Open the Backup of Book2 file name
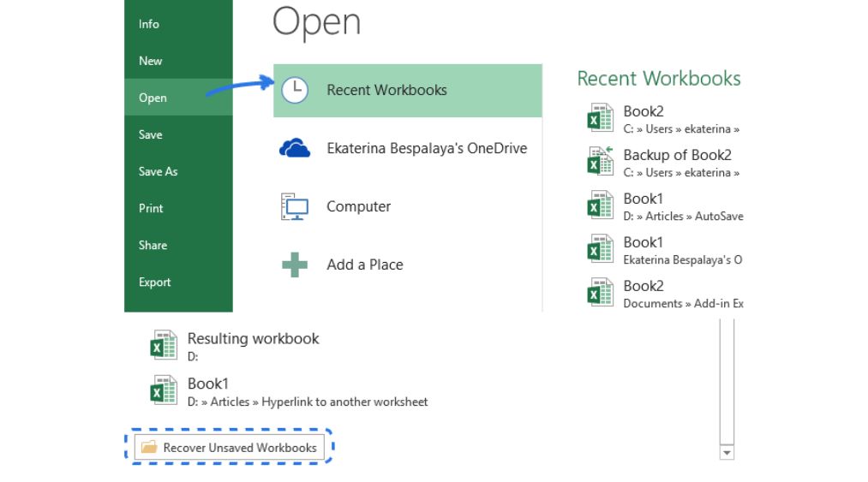Screen dimensions: 868x482 [678, 155]
